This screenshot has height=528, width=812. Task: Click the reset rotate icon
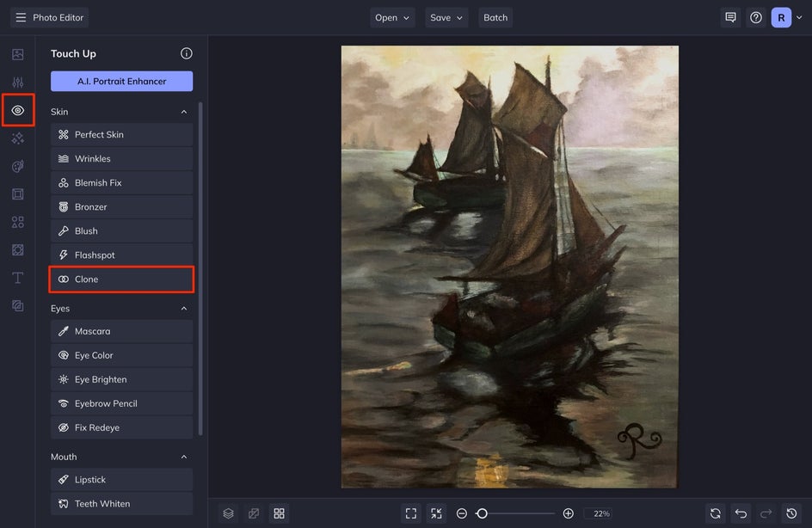pyautogui.click(x=716, y=513)
